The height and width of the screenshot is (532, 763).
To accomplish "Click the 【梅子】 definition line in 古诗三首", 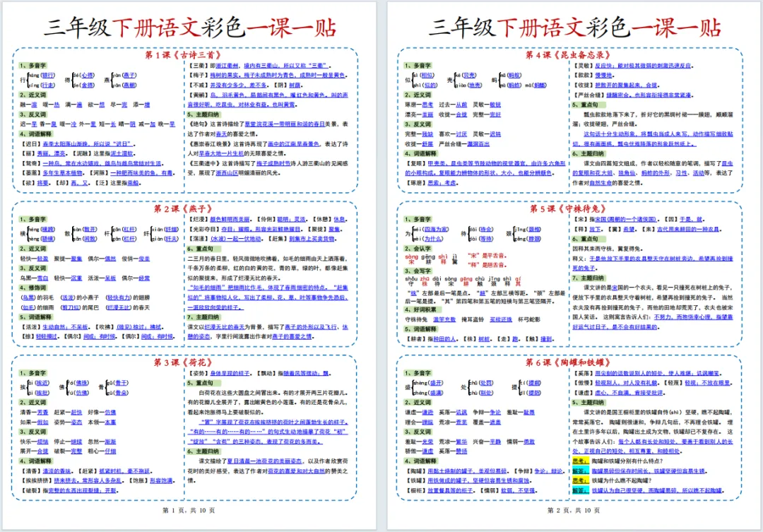I will click(267, 75).
